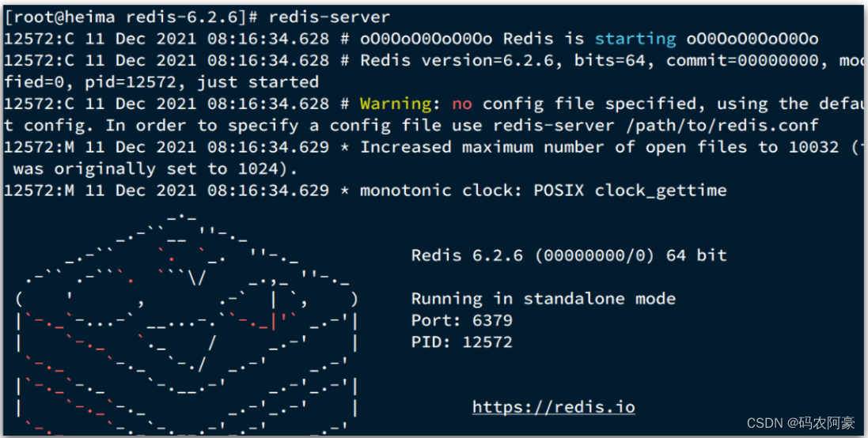Click the yellow "Warning" text
Screen dimensions: 868x438
click(x=396, y=104)
